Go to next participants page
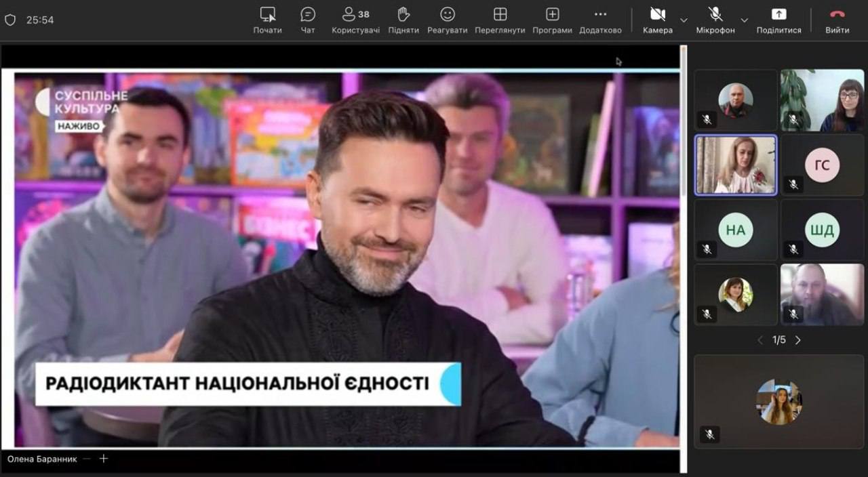 click(x=798, y=340)
